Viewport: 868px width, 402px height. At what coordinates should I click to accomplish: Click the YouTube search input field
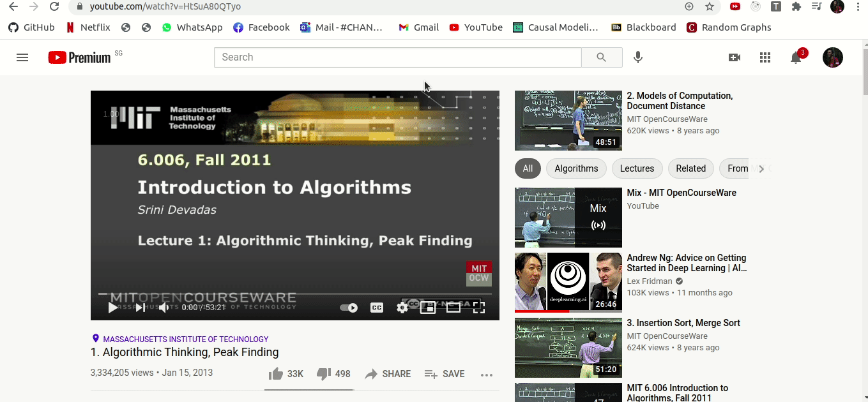tap(397, 57)
